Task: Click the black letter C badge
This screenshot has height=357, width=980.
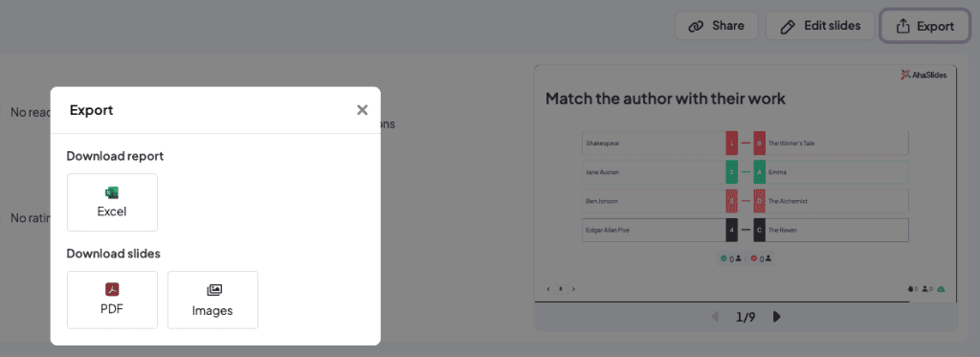Action: click(x=759, y=230)
